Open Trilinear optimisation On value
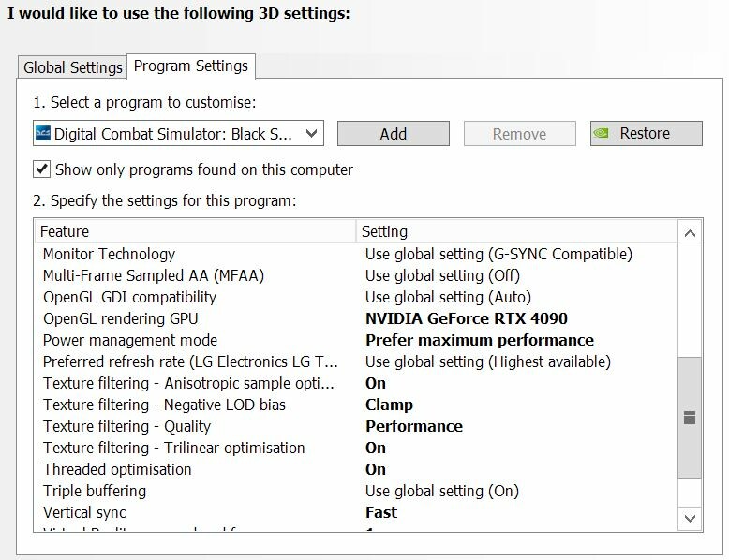Screen dimensions: 729x560 point(376,448)
